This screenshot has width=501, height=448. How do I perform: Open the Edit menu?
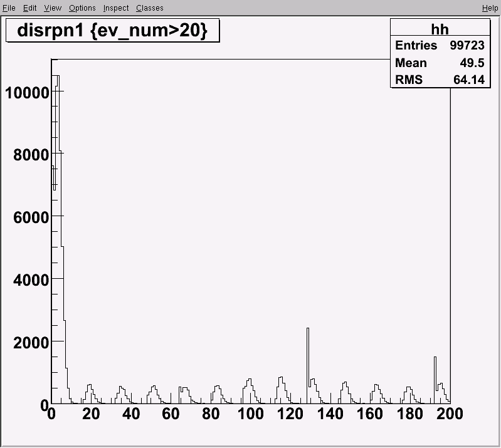(29, 8)
